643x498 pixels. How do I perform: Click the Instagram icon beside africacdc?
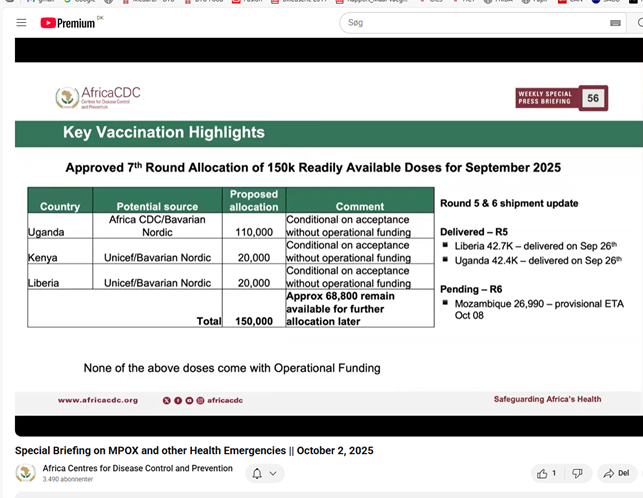coord(200,400)
